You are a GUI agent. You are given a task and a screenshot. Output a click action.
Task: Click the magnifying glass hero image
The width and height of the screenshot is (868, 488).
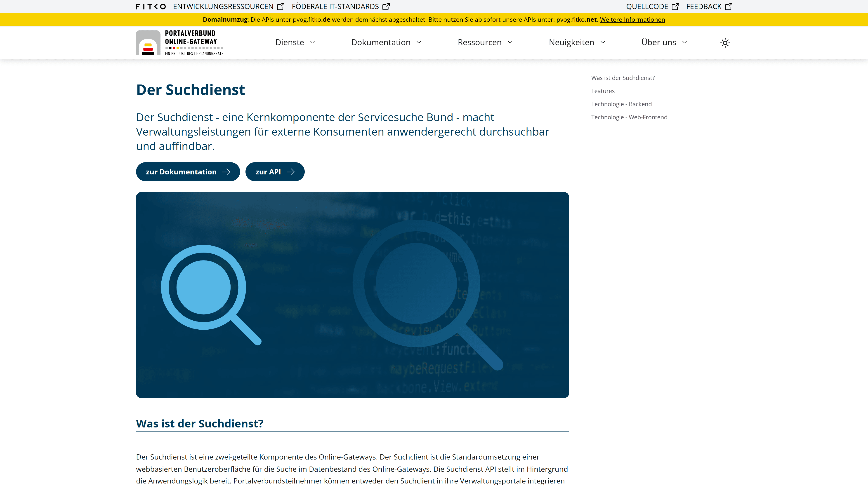[x=352, y=295]
